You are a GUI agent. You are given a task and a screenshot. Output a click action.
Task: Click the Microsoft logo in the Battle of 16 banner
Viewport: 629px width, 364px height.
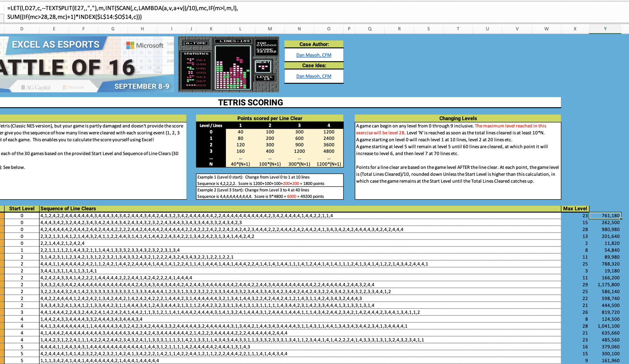143,45
